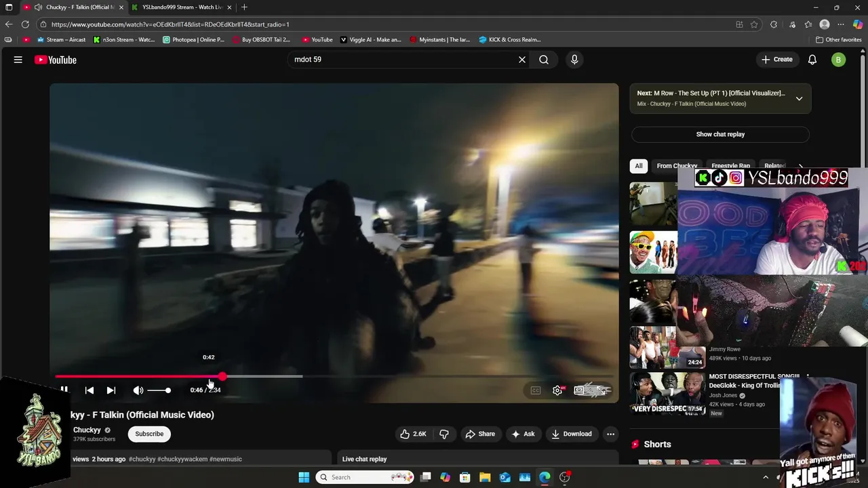Open the Chuckyy channel name link
Screen dimensions: 868x488
[x=87, y=430]
